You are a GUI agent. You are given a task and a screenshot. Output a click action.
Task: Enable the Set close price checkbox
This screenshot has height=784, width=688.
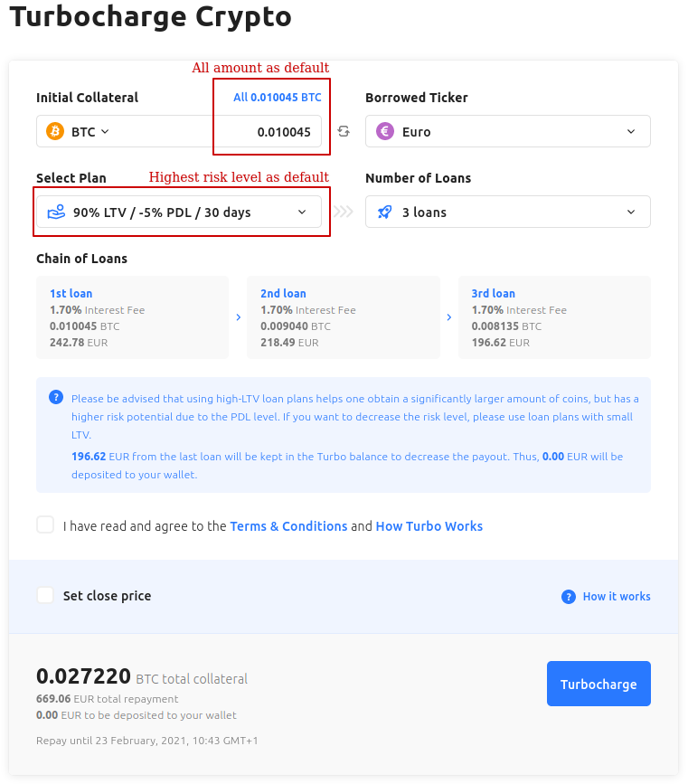pyautogui.click(x=45, y=596)
